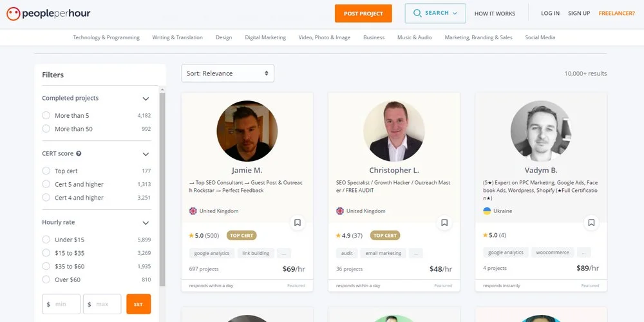Click the United Kingdom flag under Jamie M.
Viewport: 644px width, 322px height.
(x=193, y=211)
